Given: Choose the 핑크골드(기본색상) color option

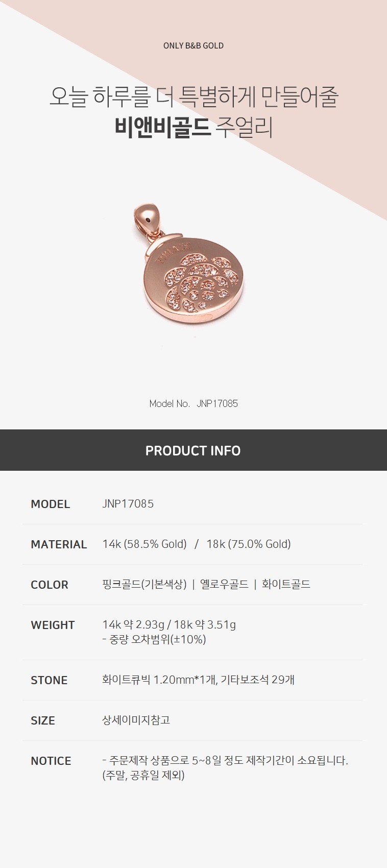Looking at the screenshot, I should (x=144, y=584).
